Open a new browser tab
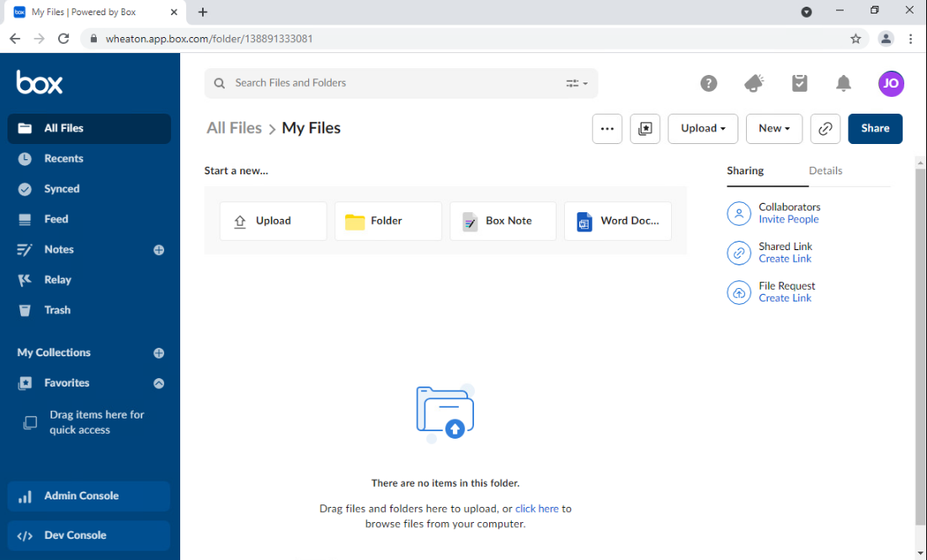Screen dimensions: 927x560 click(x=203, y=12)
